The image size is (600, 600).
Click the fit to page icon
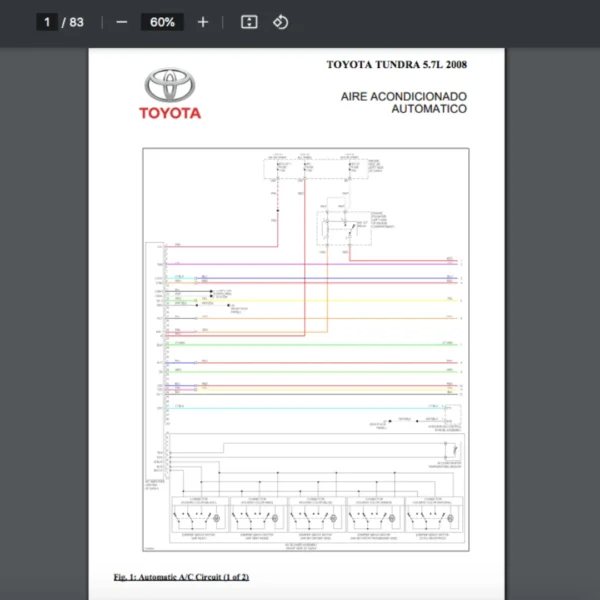click(x=249, y=22)
